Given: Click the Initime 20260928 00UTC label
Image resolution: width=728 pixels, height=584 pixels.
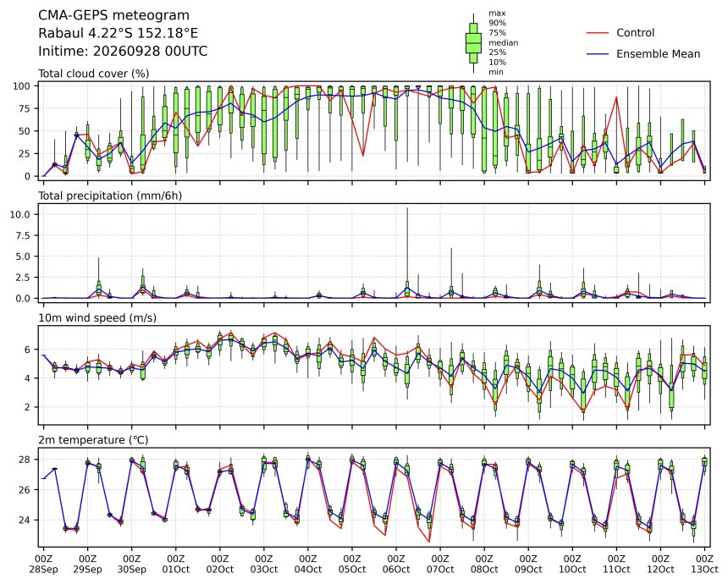Looking at the screenshot, I should point(123,51).
